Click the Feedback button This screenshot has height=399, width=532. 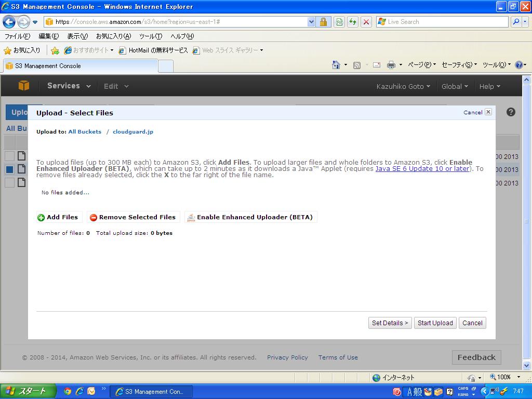pyautogui.click(x=476, y=357)
